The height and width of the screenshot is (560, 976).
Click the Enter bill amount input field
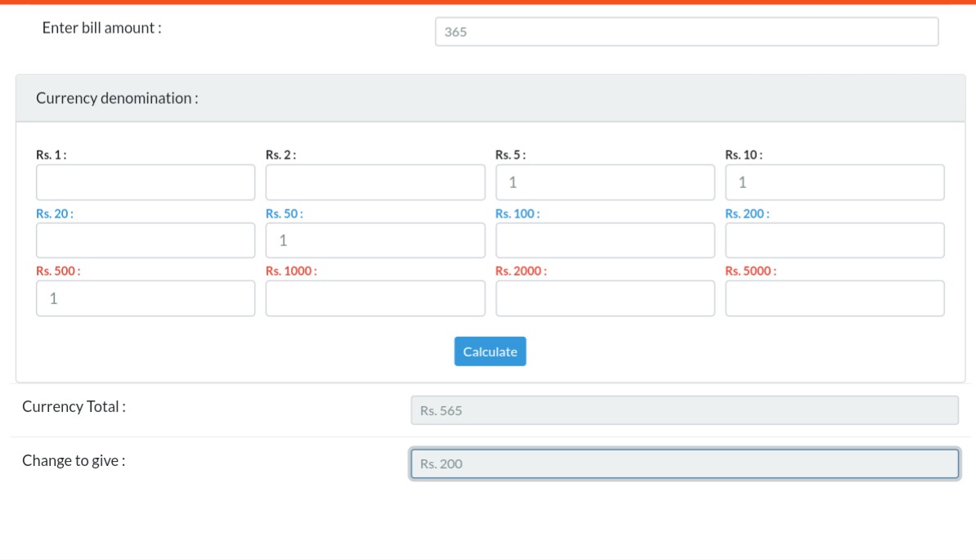point(687,32)
